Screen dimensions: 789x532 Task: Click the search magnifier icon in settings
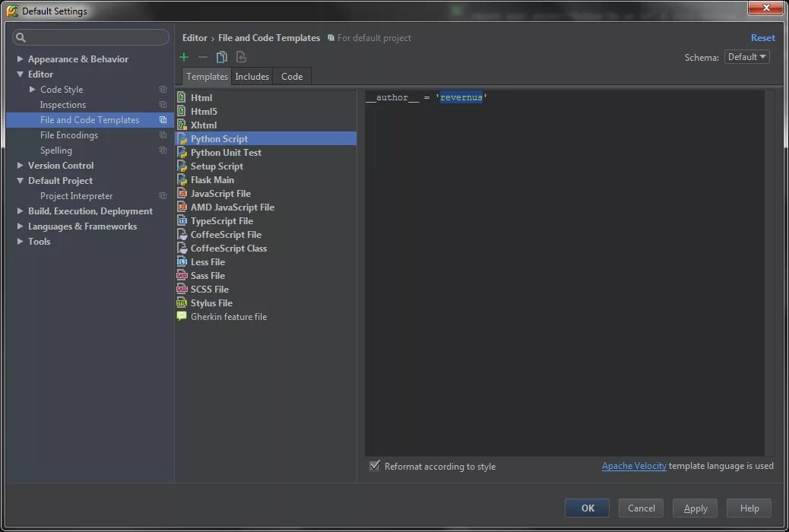[21, 37]
